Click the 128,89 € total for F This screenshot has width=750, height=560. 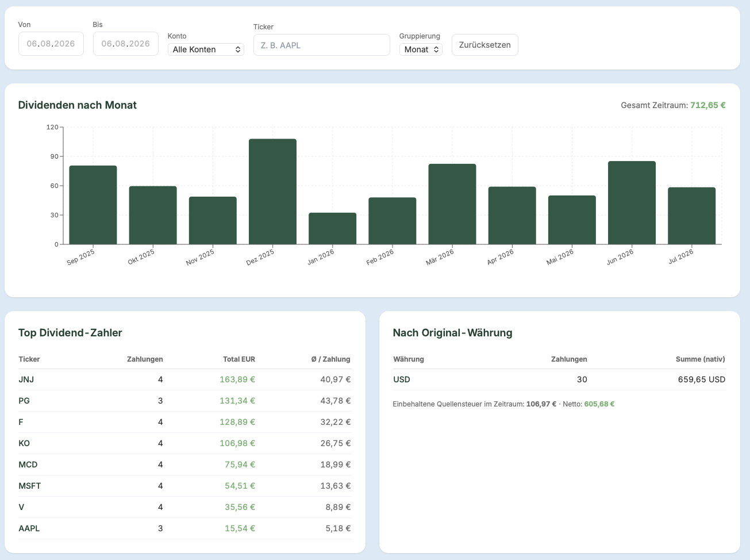(x=237, y=422)
